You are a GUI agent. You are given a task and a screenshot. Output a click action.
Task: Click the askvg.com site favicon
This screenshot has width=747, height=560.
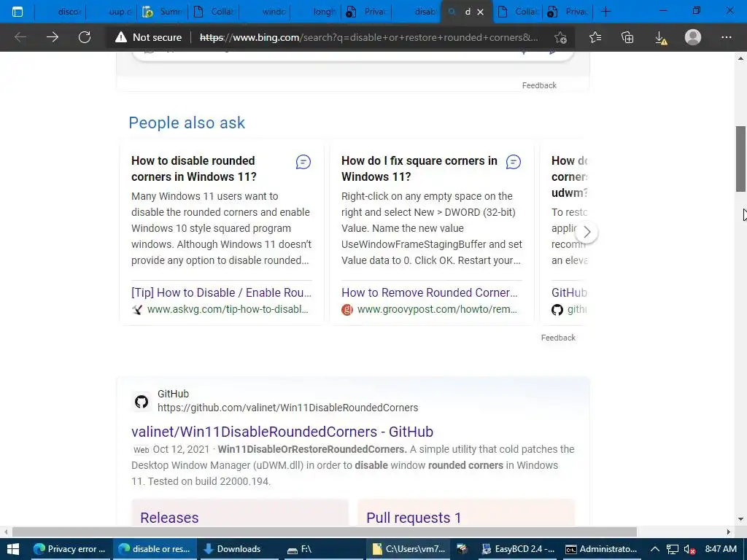[137, 310]
